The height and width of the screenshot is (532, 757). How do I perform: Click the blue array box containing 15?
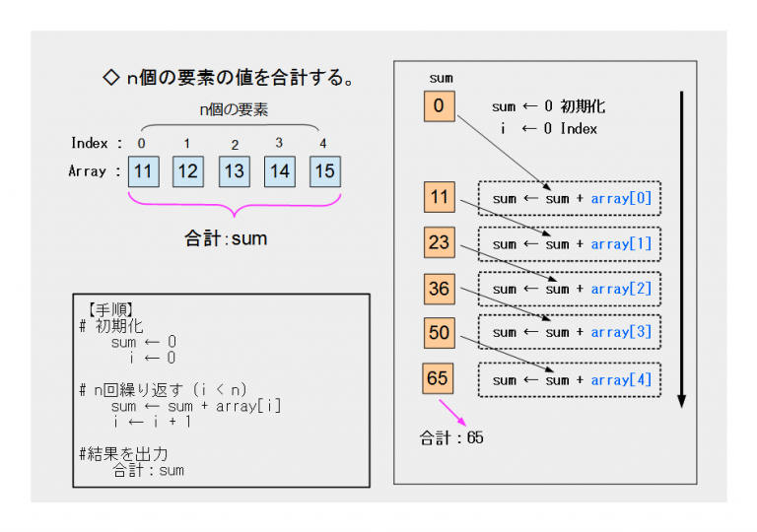(x=323, y=171)
